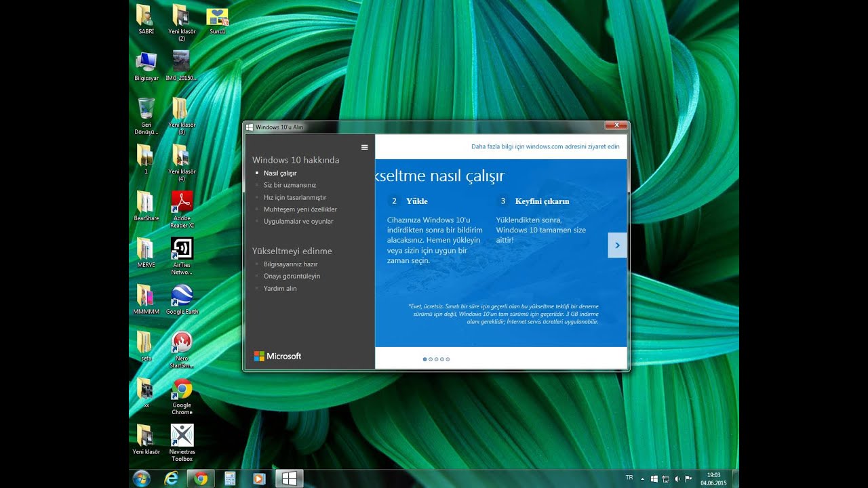Open the TR language indicator

(x=629, y=478)
